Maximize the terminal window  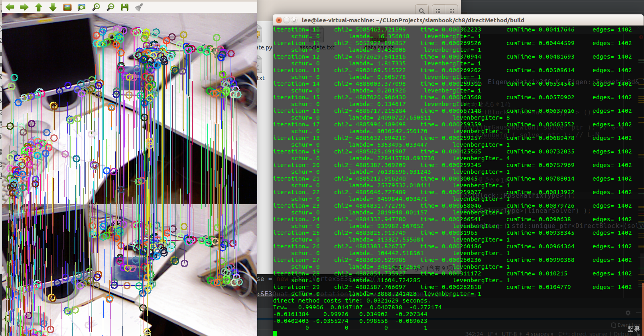(294, 20)
